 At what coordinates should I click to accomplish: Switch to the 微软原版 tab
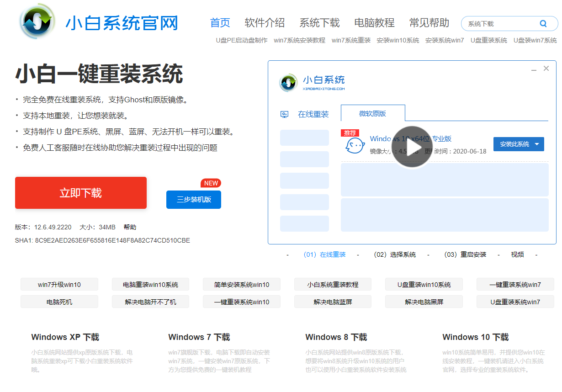(372, 114)
